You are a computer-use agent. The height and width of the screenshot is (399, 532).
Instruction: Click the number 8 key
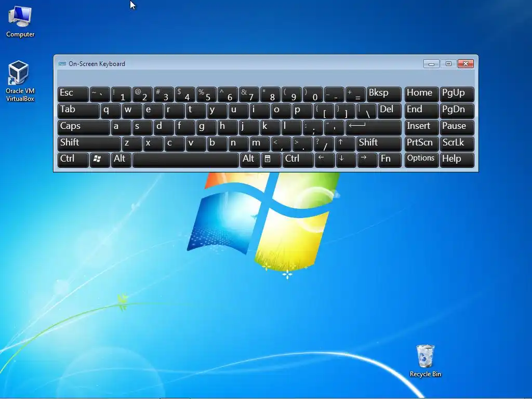click(x=270, y=94)
